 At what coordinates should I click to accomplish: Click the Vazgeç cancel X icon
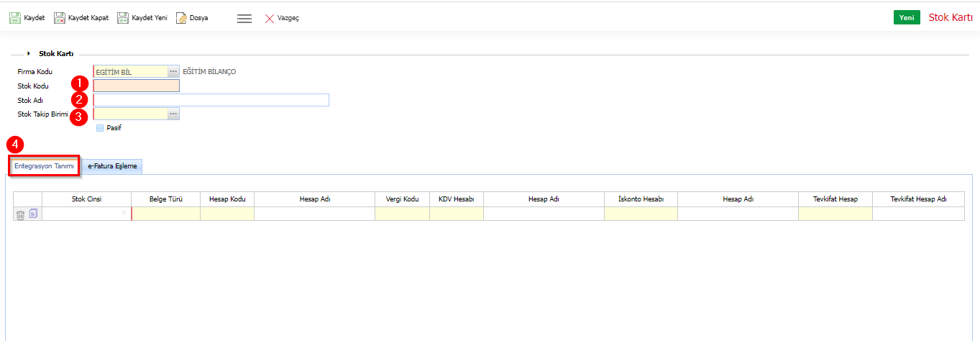(270, 19)
